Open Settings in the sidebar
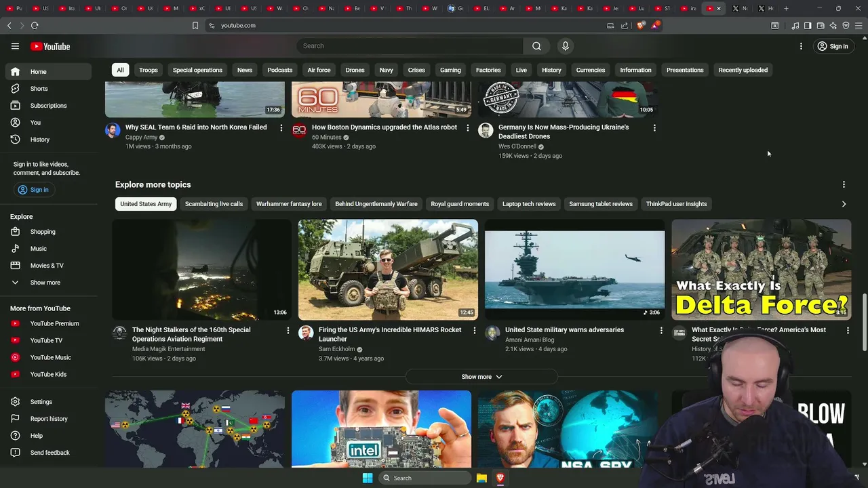 click(x=48, y=402)
